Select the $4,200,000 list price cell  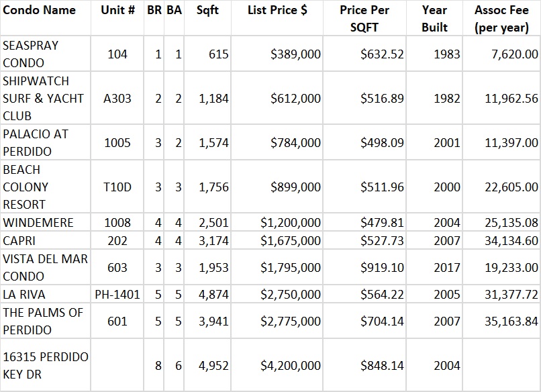(291, 365)
